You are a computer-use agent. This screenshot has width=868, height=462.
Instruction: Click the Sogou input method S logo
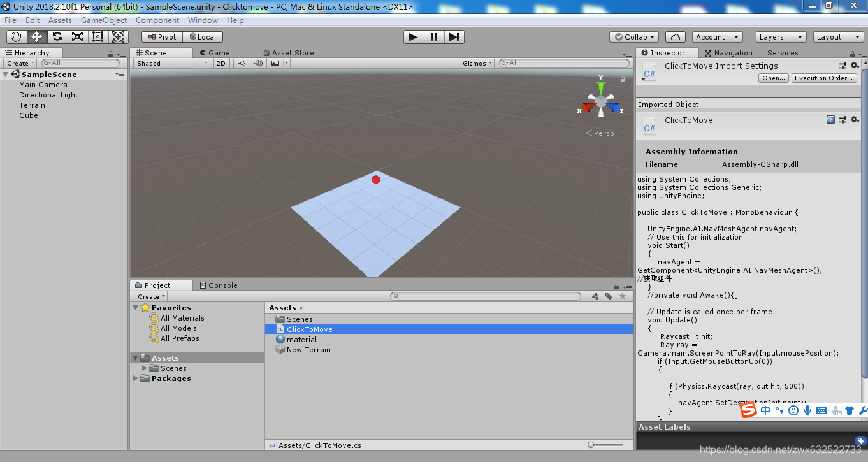click(x=748, y=410)
